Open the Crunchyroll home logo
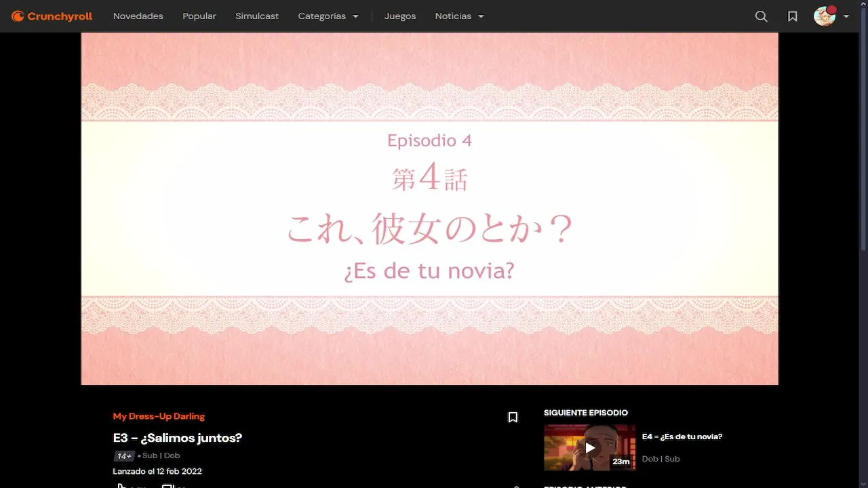This screenshot has height=488, width=868. (52, 16)
